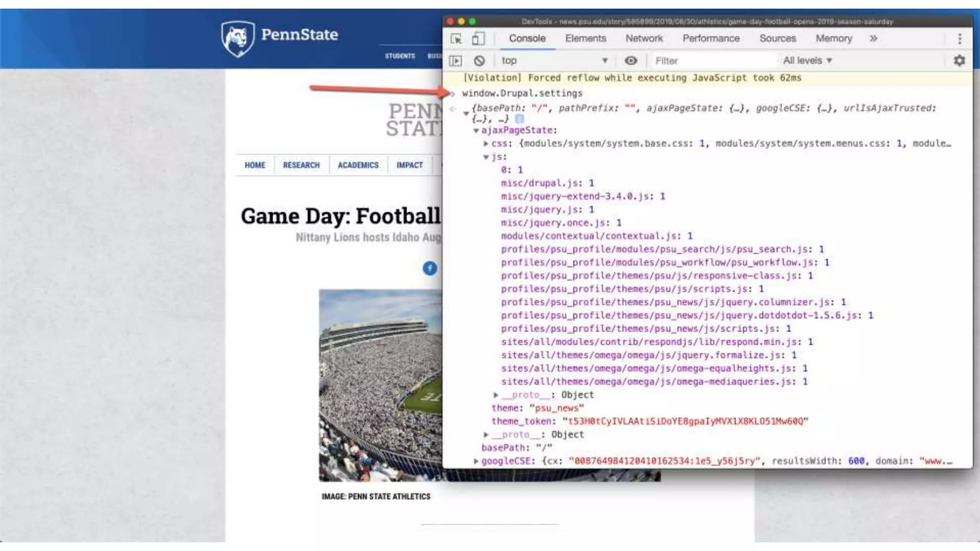Select the psu_workflow.js entry
Image resolution: width=980 pixels, height=551 pixels.
(665, 263)
